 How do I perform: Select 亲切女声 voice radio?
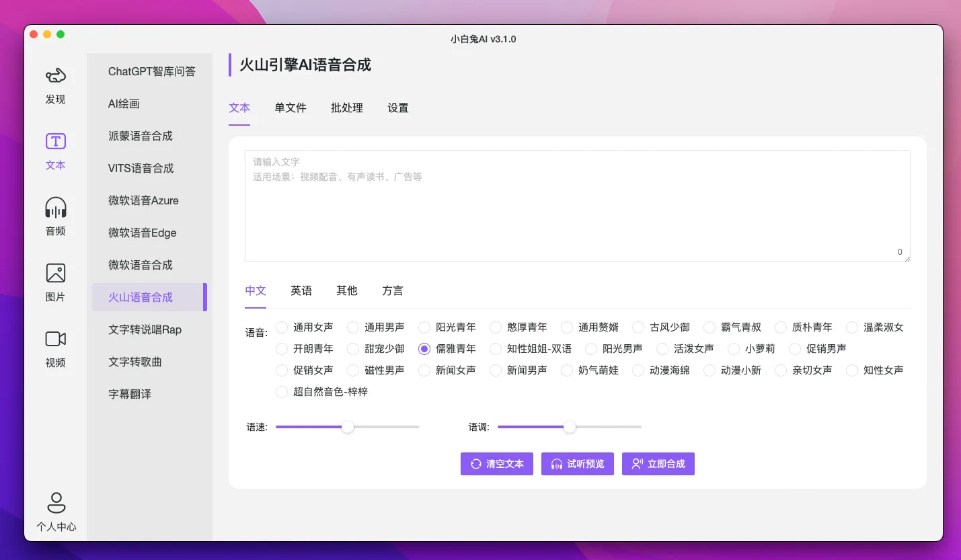point(781,370)
